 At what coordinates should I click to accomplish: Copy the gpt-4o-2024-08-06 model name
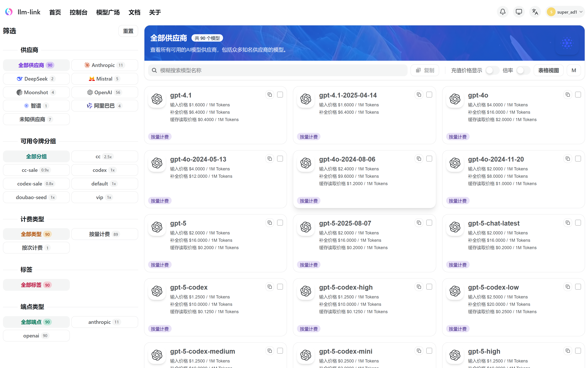(x=419, y=159)
